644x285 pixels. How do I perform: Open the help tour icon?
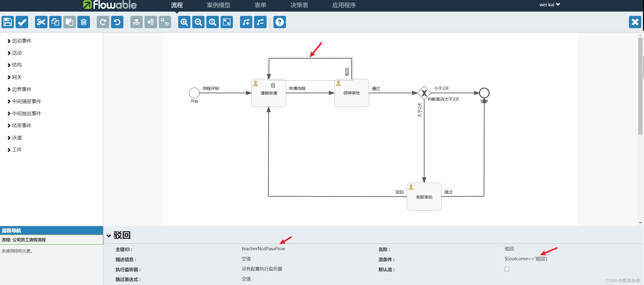[x=280, y=22]
